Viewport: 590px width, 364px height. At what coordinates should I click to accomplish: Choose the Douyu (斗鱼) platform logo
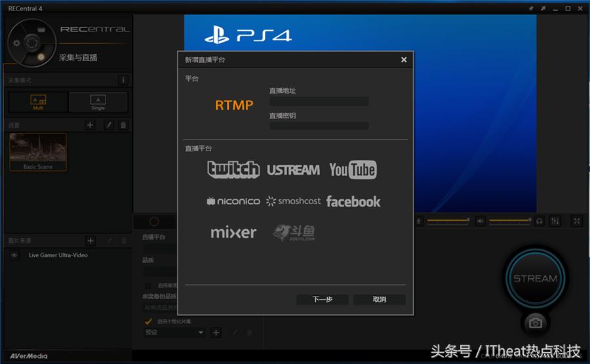[x=294, y=232]
